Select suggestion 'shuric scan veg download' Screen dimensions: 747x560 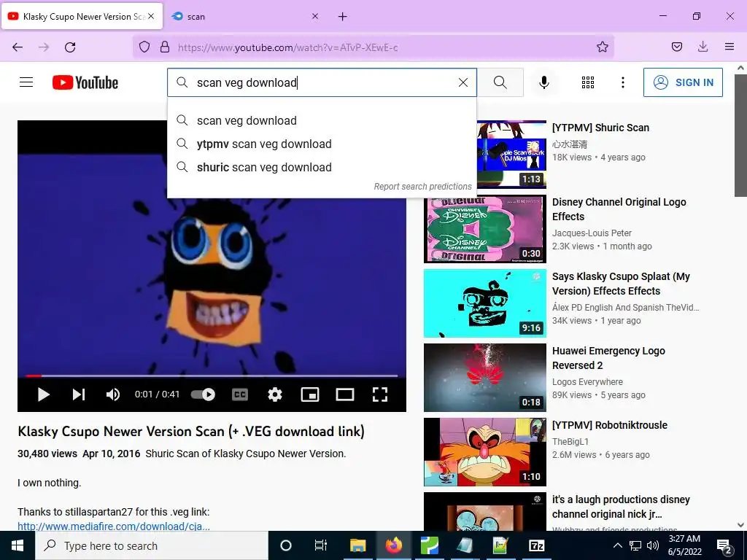322,167
